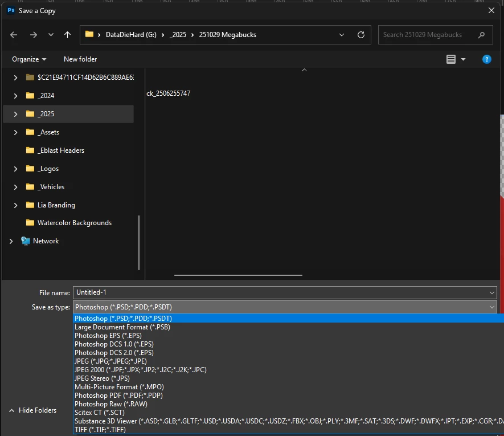Change the view layout icon
The height and width of the screenshot is (436, 504).
[x=450, y=59]
